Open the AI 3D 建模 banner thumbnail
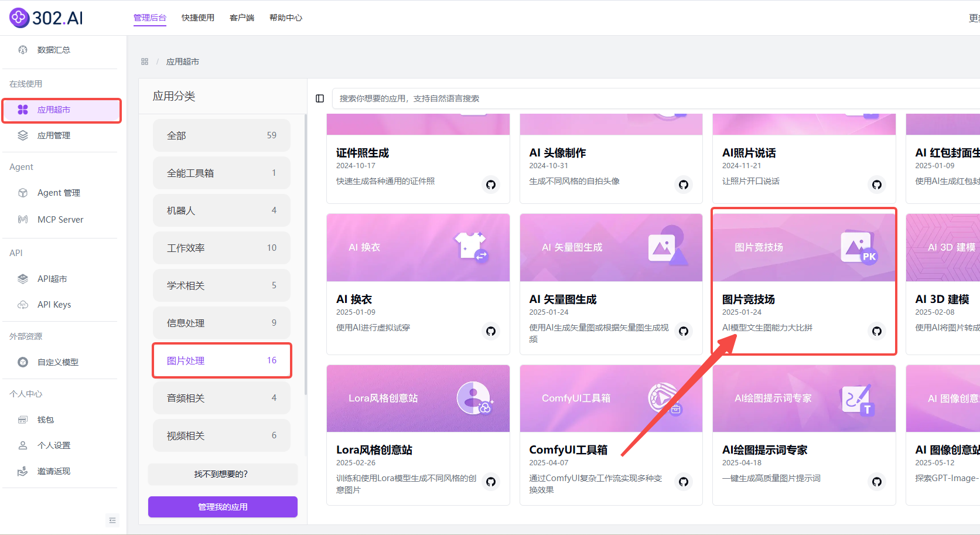This screenshot has width=980, height=535. (x=943, y=247)
